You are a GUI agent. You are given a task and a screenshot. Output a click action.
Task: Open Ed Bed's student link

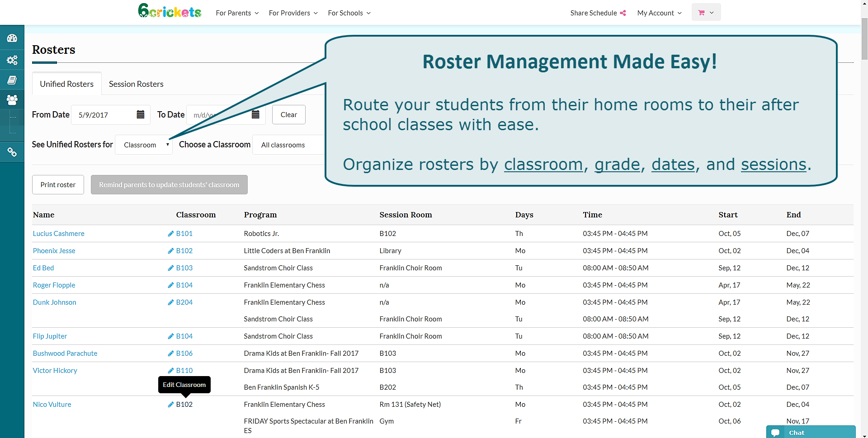click(43, 268)
